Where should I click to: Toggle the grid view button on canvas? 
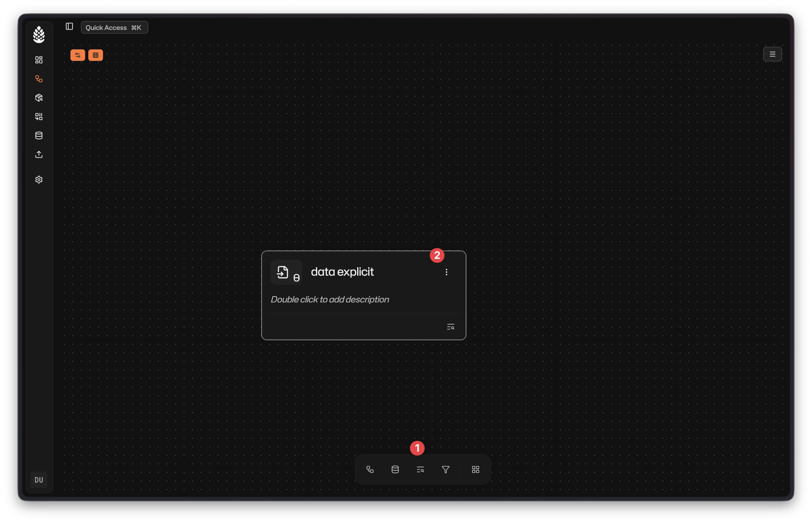[95, 55]
